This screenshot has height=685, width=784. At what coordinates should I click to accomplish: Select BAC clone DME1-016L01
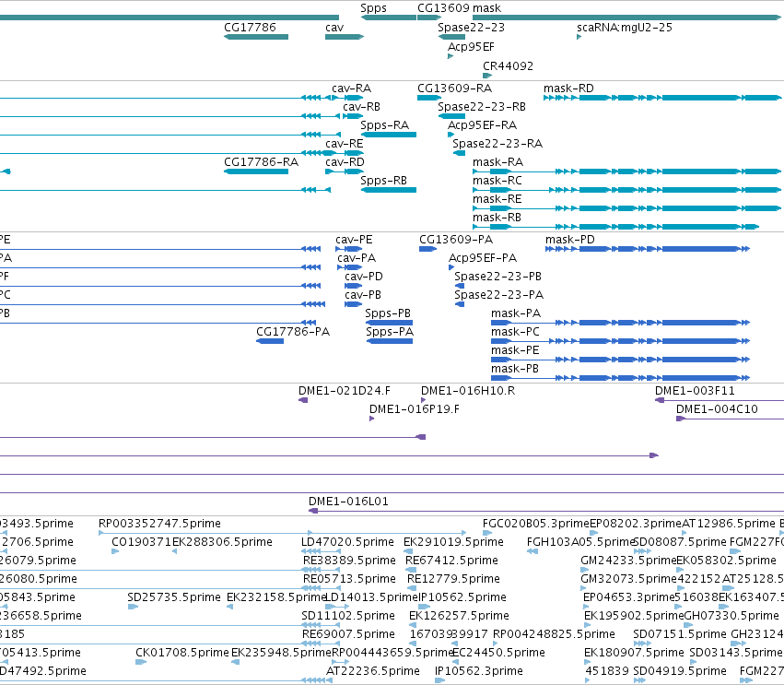pos(348,502)
